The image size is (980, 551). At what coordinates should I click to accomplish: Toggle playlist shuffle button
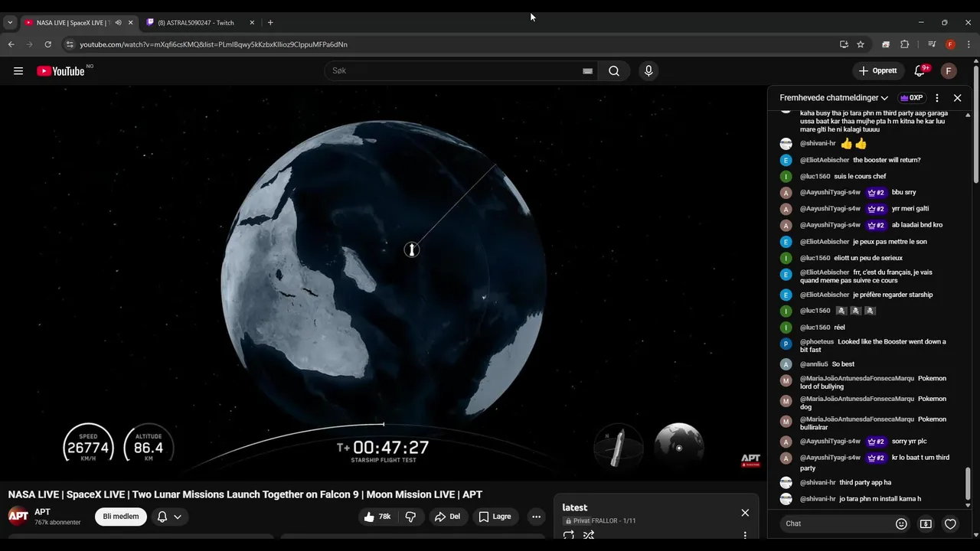pyautogui.click(x=589, y=536)
